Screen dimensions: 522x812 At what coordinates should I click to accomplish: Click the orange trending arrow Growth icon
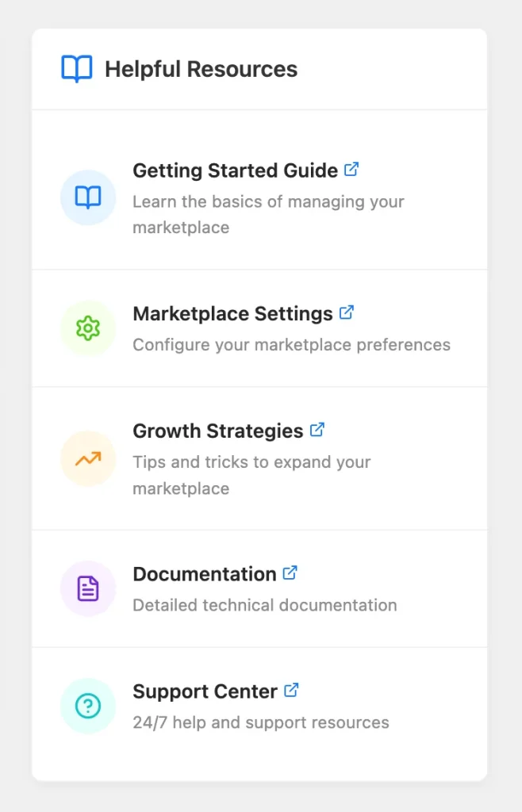(x=88, y=459)
